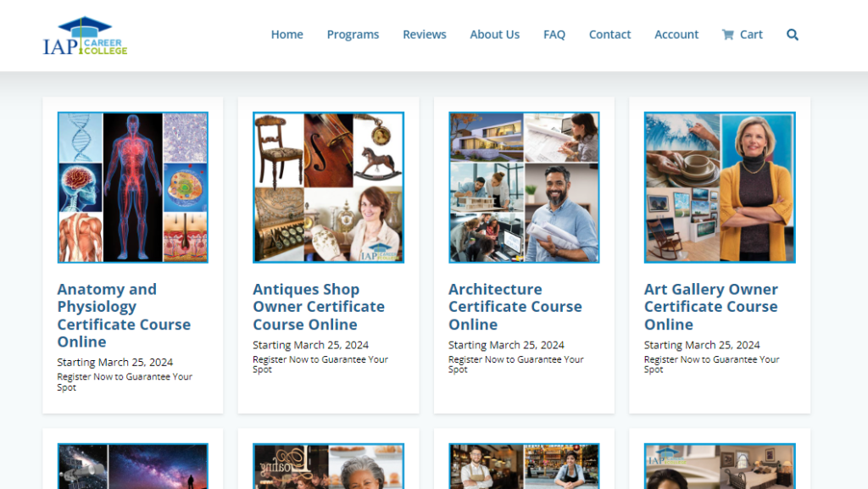
Task: Open the FAQ page
Action: [x=554, y=34]
